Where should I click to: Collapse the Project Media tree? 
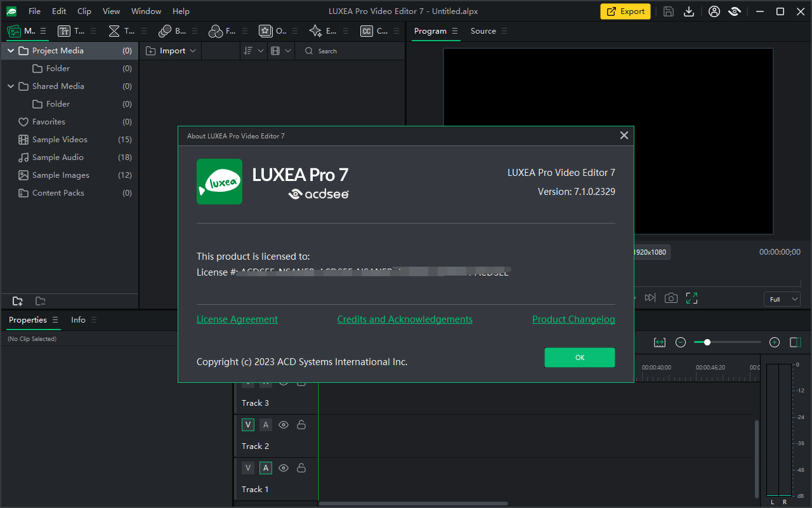[10, 50]
